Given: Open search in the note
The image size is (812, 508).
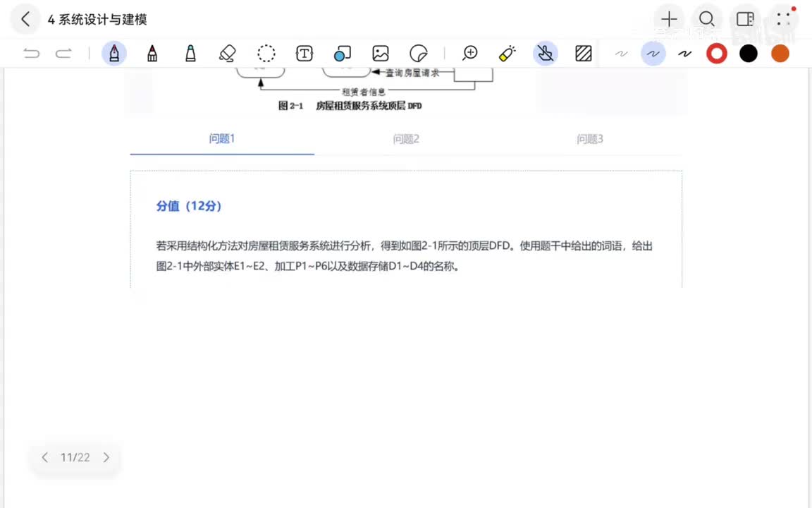Looking at the screenshot, I should click(707, 19).
